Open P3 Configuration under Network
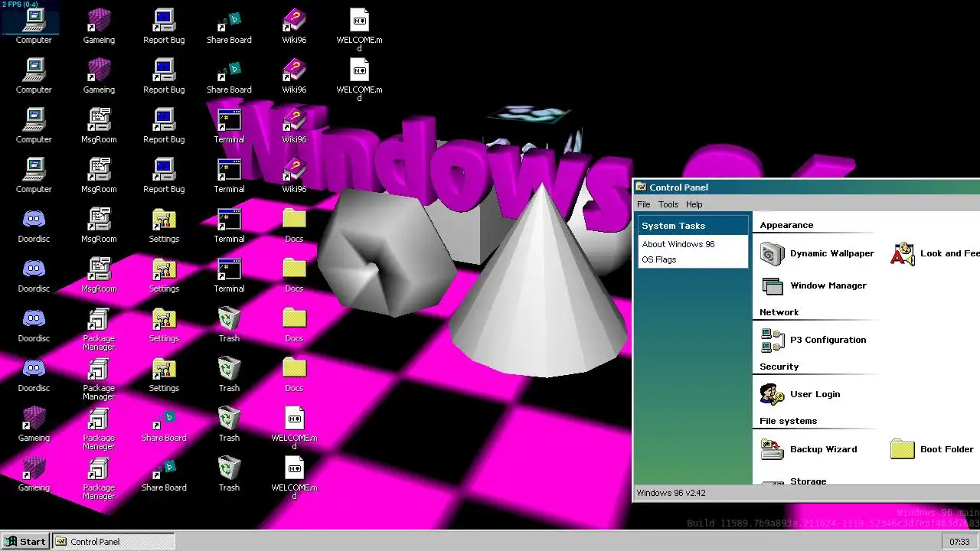 tap(813, 340)
